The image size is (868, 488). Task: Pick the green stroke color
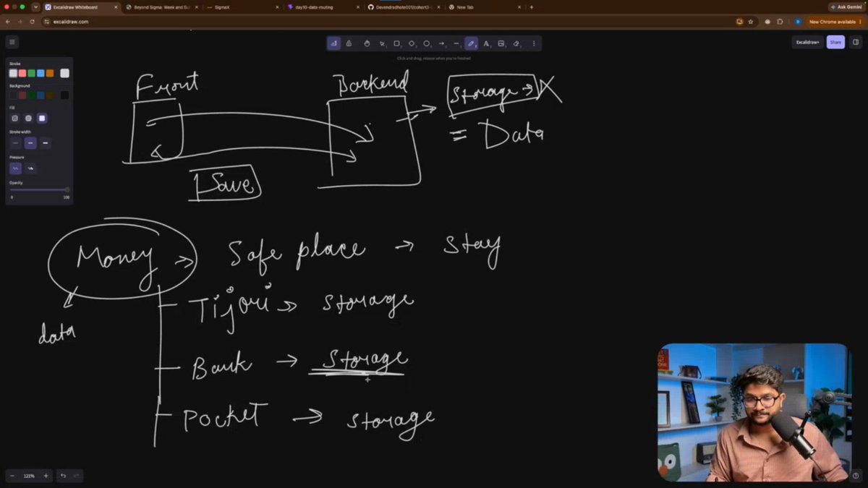(32, 73)
